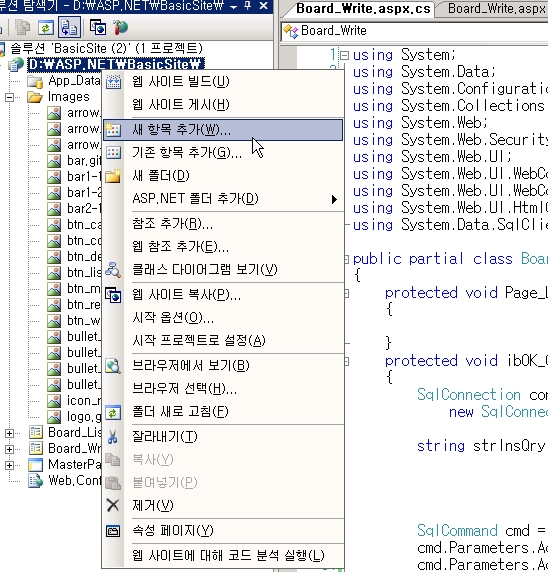Viewport: 548px width, 572px height.
Task: Click the copy web site icon in menu
Action: pos(113,295)
